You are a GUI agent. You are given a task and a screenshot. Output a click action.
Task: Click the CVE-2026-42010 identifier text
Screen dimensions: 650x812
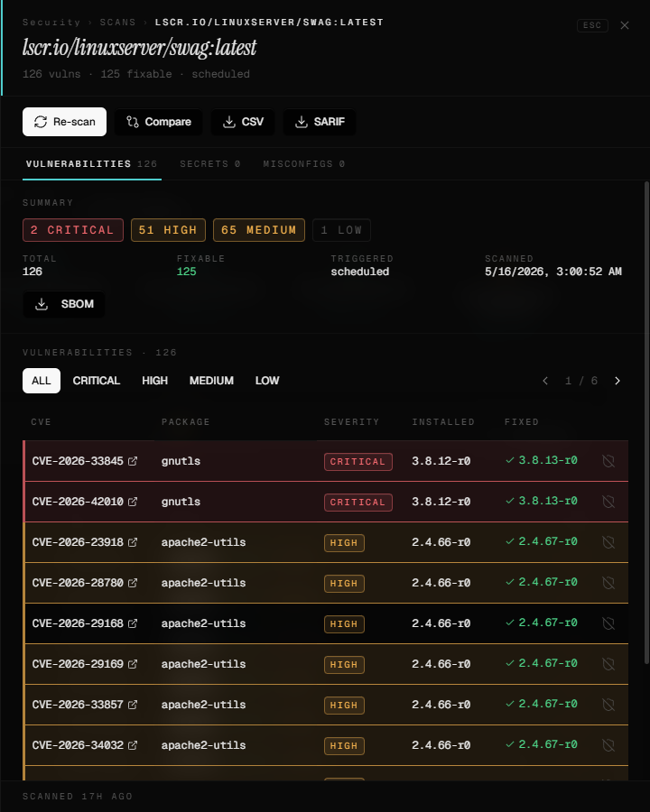click(x=78, y=502)
